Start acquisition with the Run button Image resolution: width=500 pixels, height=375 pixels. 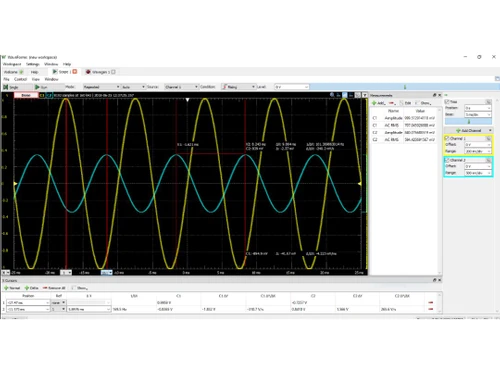click(x=41, y=87)
